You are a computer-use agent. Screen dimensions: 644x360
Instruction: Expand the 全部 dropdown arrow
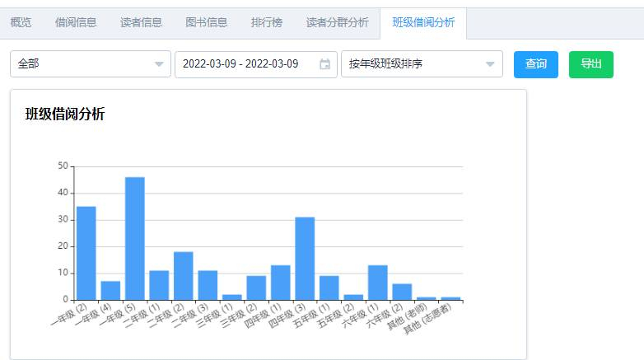coord(159,64)
